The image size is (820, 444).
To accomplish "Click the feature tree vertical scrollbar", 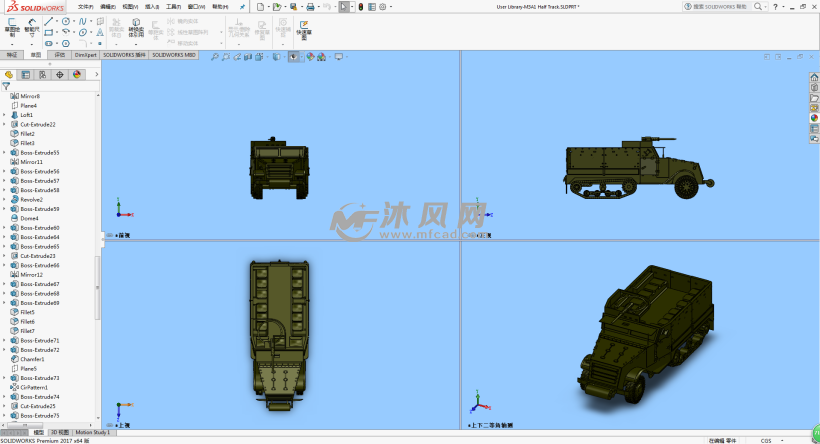I will click(97, 288).
